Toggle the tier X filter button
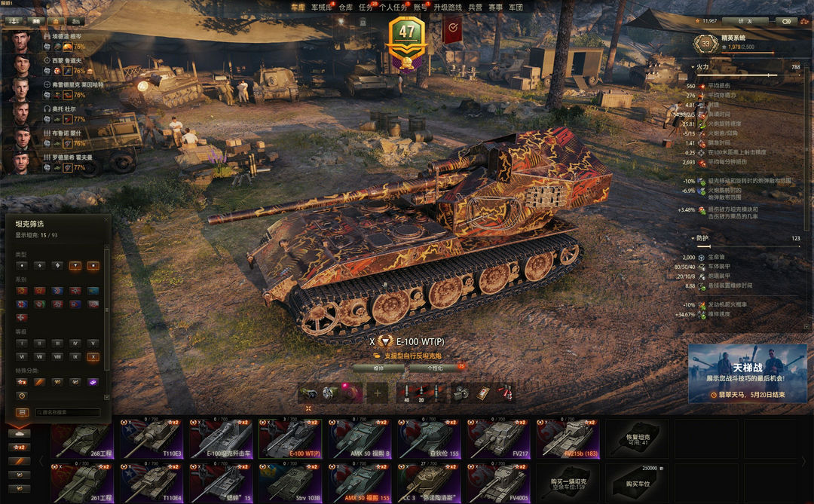This screenshot has width=814, height=504. [x=93, y=356]
